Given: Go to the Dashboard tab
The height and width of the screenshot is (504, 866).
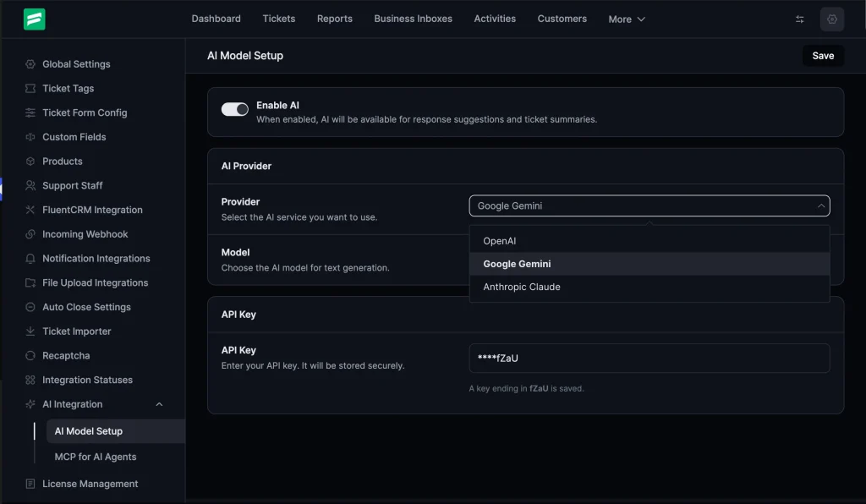Looking at the screenshot, I should [216, 19].
